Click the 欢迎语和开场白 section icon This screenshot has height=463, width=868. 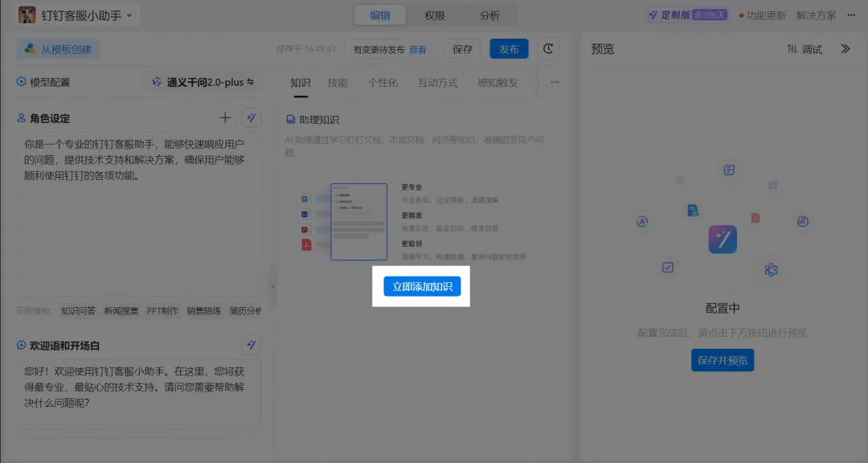pyautogui.click(x=21, y=345)
